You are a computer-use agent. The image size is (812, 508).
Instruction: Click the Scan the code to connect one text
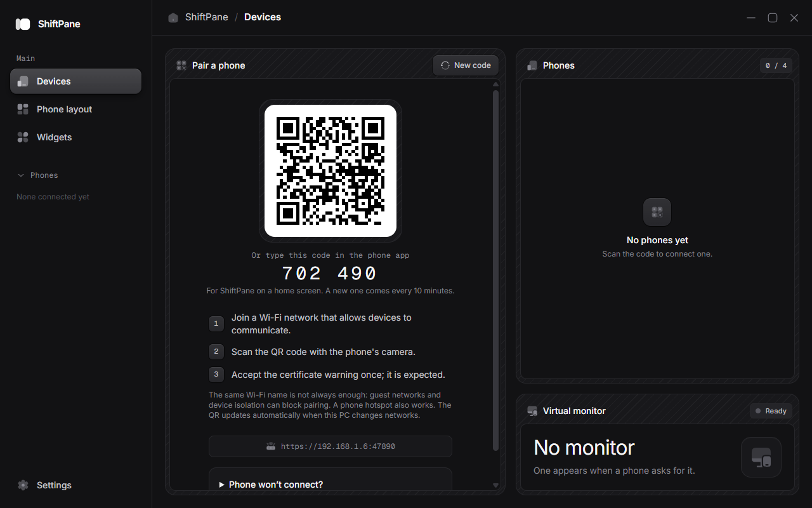point(657,254)
